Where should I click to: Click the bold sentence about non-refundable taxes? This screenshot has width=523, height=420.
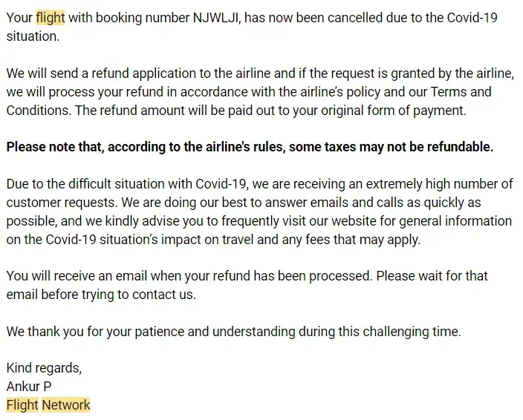tap(250, 147)
